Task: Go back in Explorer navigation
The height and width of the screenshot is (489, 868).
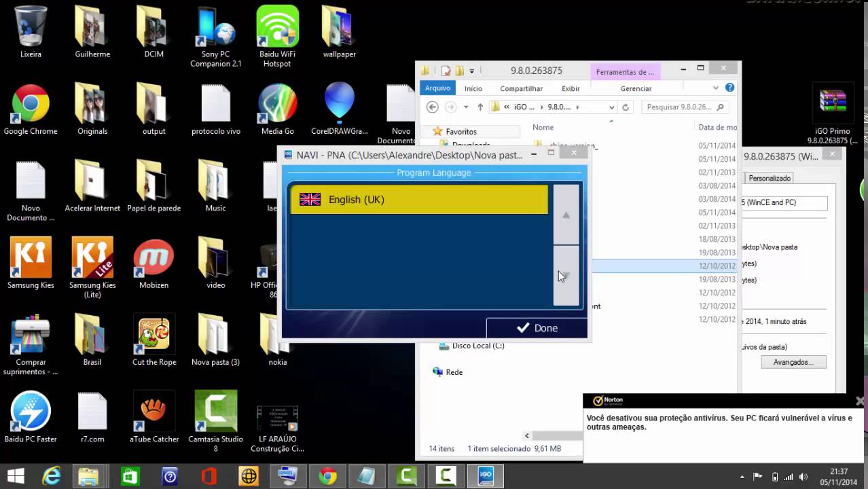Action: click(x=433, y=107)
